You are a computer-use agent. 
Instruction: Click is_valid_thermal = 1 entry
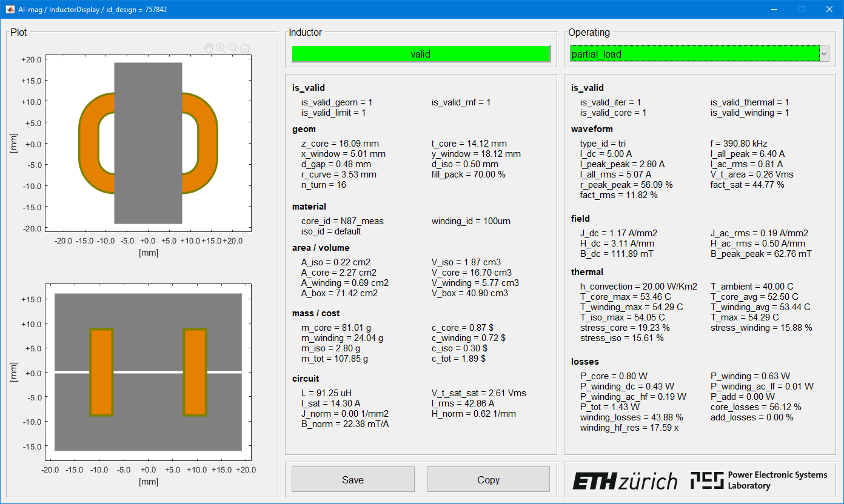[x=750, y=102]
